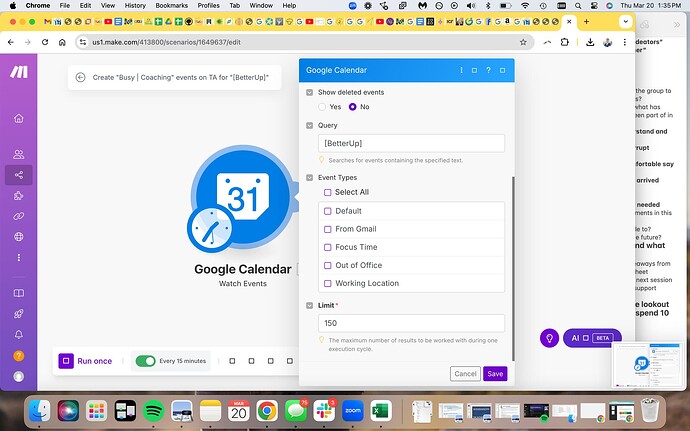The height and width of the screenshot is (431, 690).
Task: Launch Spotify from the Dock
Action: point(154,412)
